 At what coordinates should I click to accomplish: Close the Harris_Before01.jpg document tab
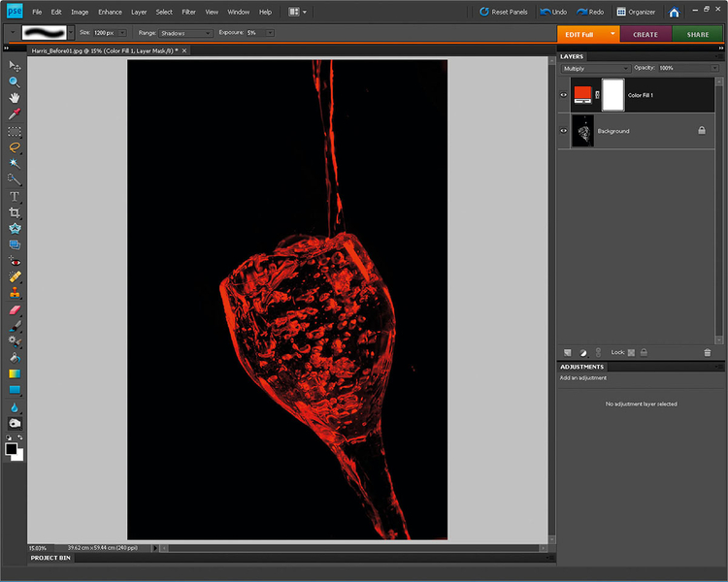[x=184, y=50]
